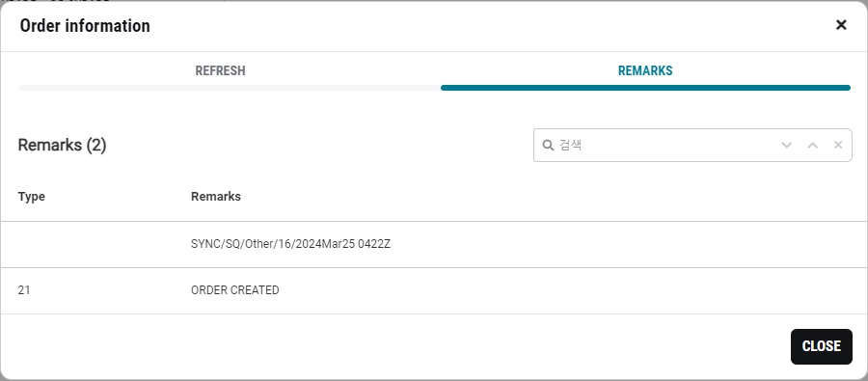
Task: Click type value 21 in table
Action: point(24,290)
